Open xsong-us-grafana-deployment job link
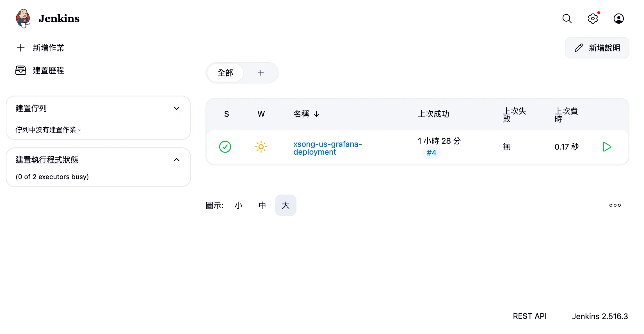This screenshot has width=644, height=334. (327, 148)
